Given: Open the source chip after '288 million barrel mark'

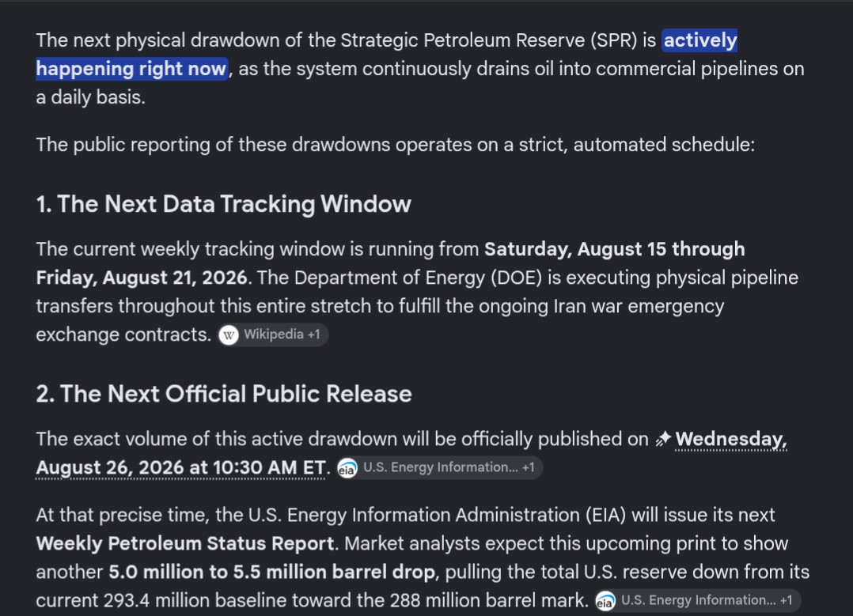Looking at the screenshot, I should [x=697, y=600].
